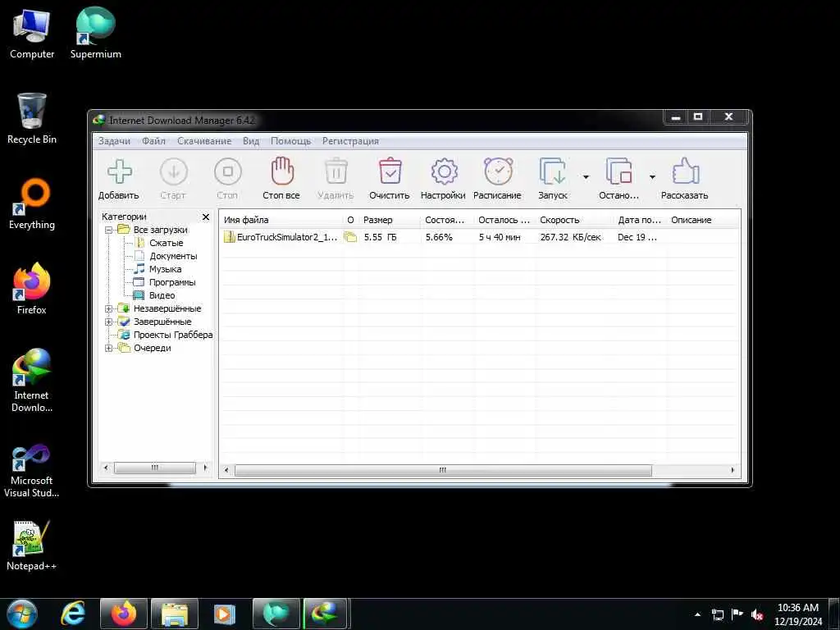Select the Завершённые category

162,322
